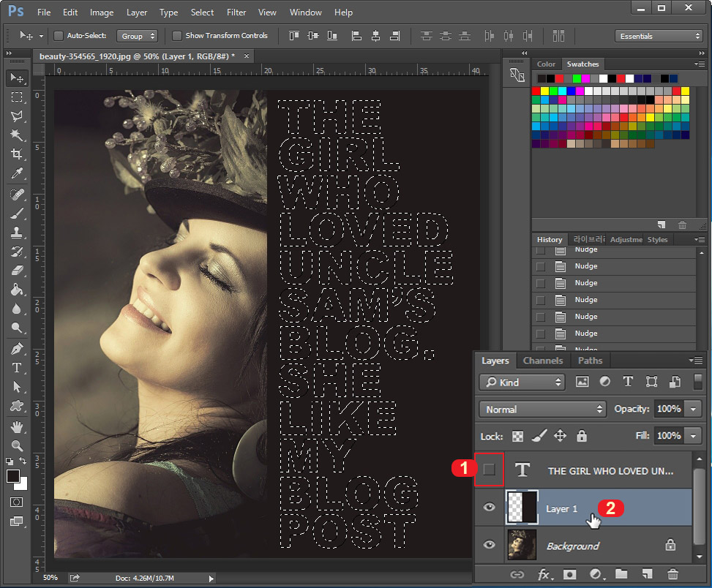
Task: Select the Path Selection tool
Action: coord(17,387)
